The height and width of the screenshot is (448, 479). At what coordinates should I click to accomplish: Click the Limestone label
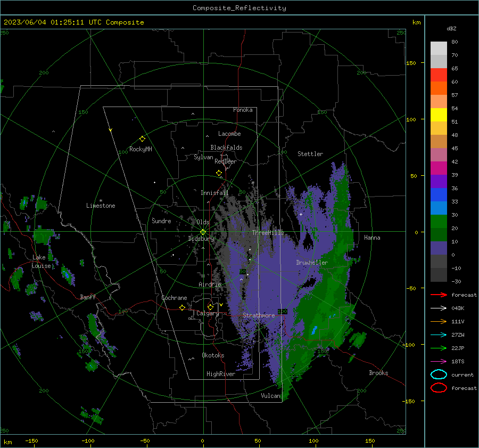pyautogui.click(x=101, y=206)
